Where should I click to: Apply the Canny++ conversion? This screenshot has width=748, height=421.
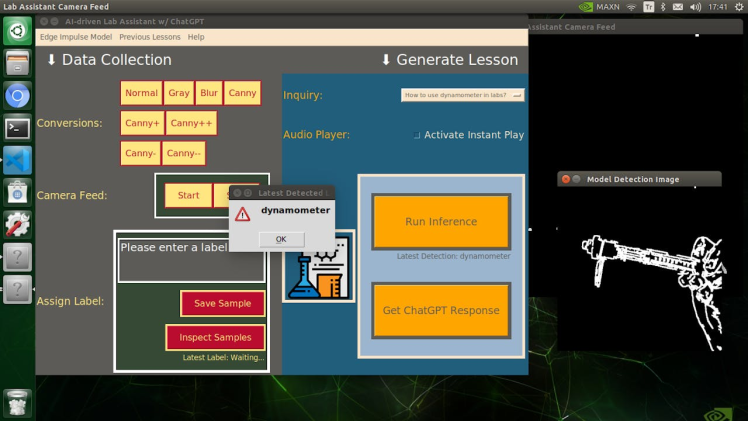tap(190, 123)
